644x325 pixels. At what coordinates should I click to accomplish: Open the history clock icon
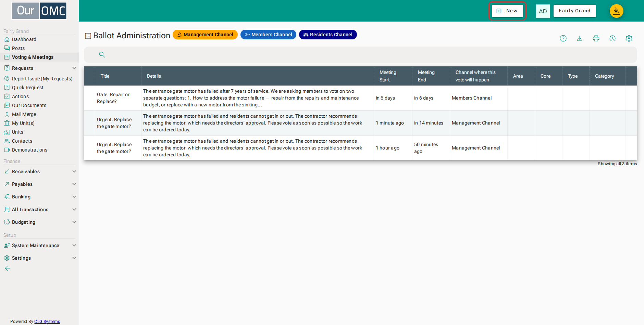click(x=612, y=38)
